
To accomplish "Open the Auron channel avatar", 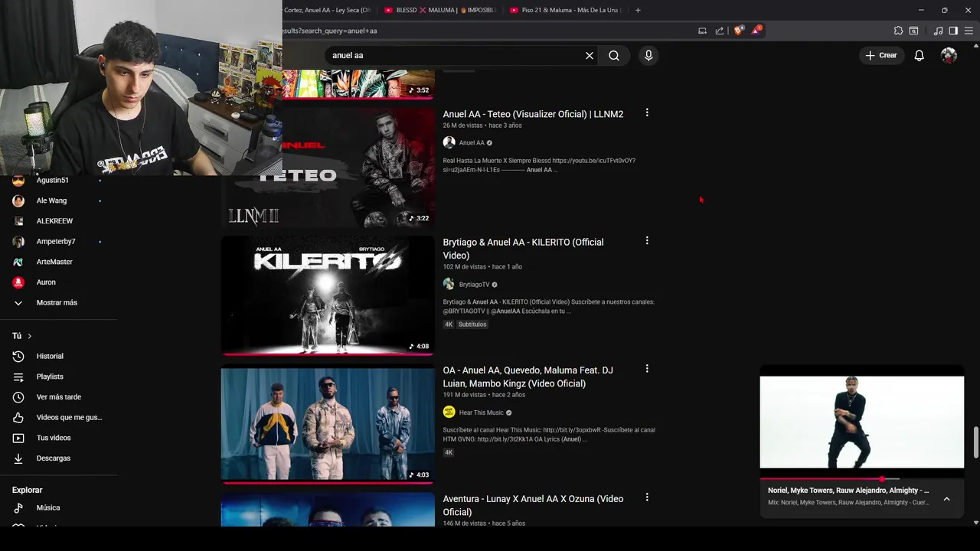I will click(18, 282).
